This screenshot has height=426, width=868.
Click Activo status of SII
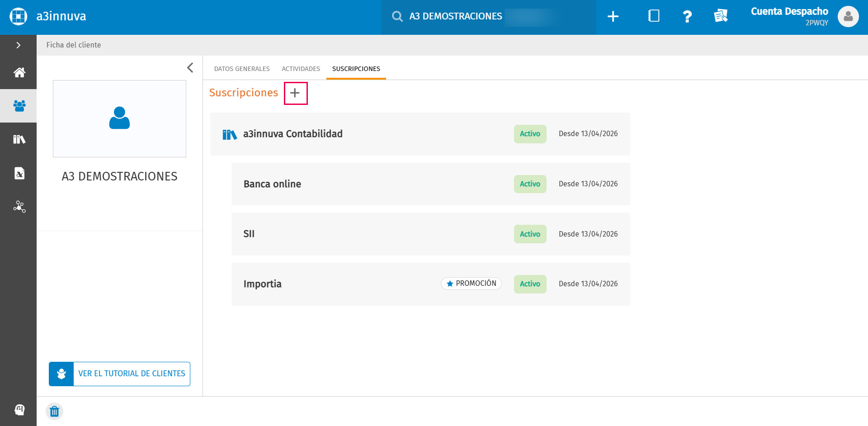(x=530, y=234)
